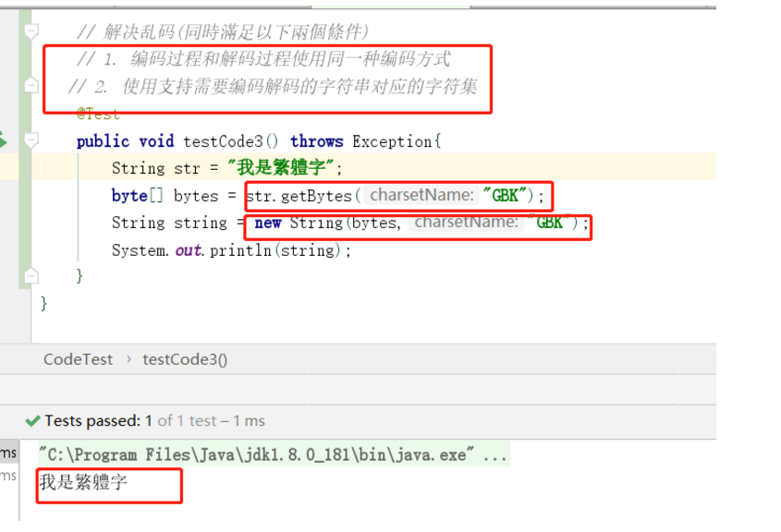The image size is (781, 532).
Task: Select CodeTest in the breadcrumb bar
Action: click(79, 359)
